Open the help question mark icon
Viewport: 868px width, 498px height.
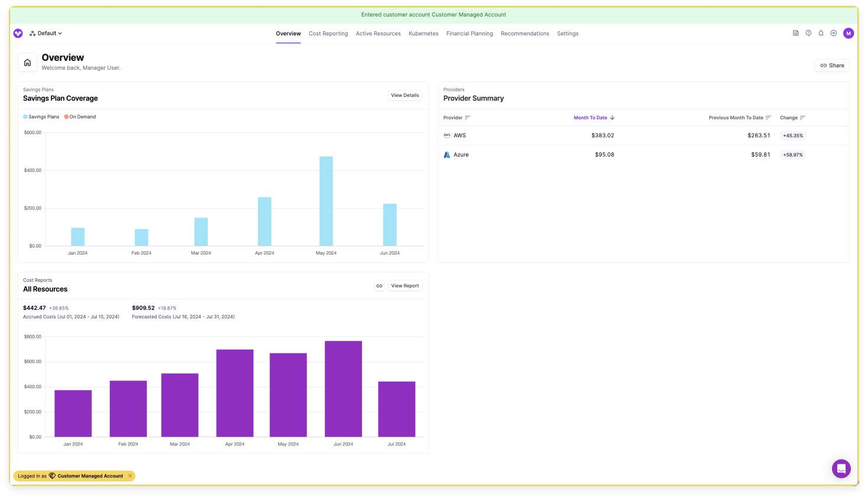click(x=808, y=33)
